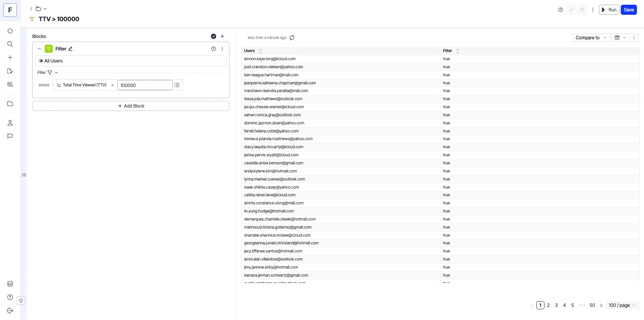
Task: Select Total Time Viewed (TTV) metric selector
Action: click(x=82, y=85)
